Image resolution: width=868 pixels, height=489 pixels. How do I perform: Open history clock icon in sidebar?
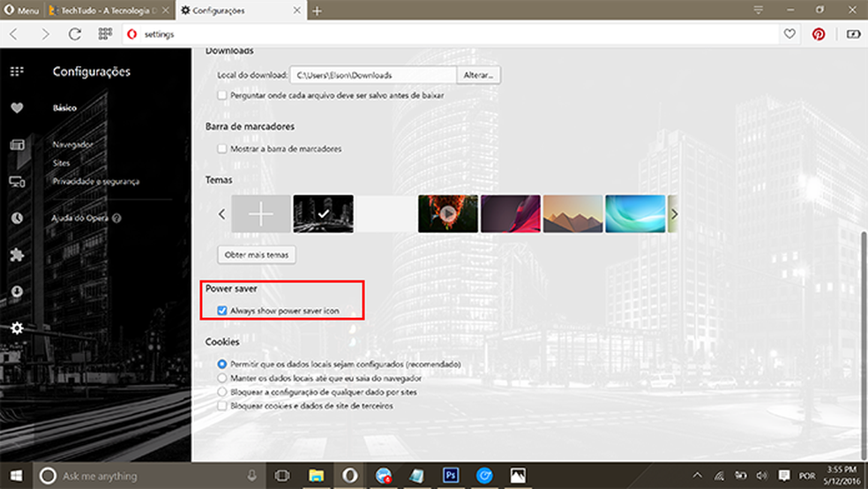[x=17, y=218]
